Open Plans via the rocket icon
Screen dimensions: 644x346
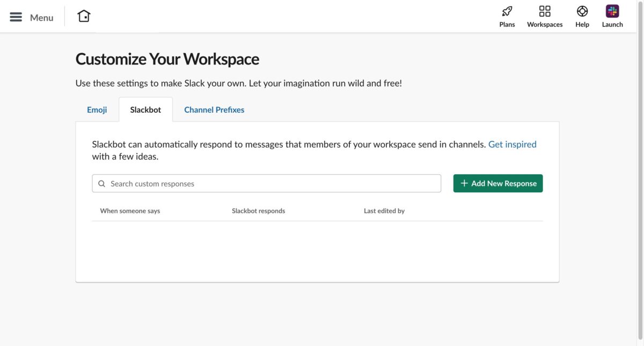coord(507,11)
